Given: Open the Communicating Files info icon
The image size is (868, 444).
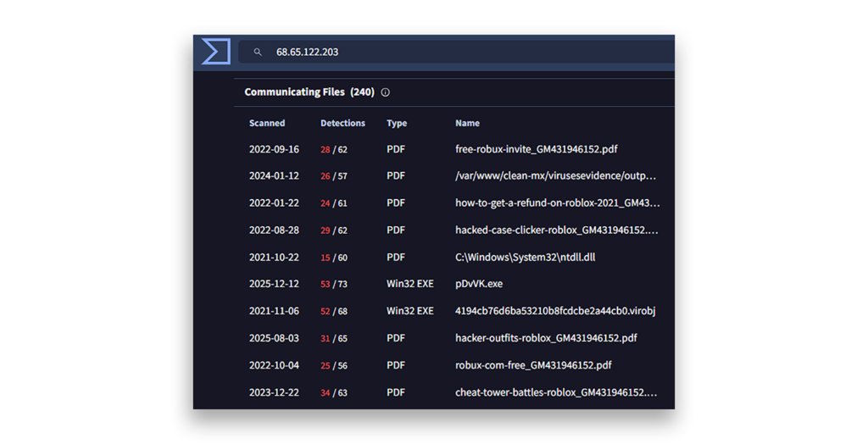Looking at the screenshot, I should (386, 92).
